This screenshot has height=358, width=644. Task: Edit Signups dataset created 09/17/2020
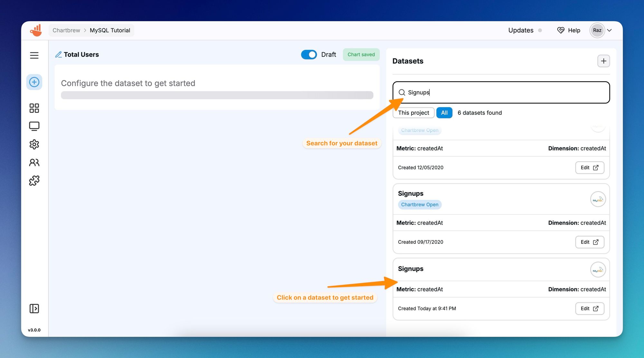click(589, 242)
